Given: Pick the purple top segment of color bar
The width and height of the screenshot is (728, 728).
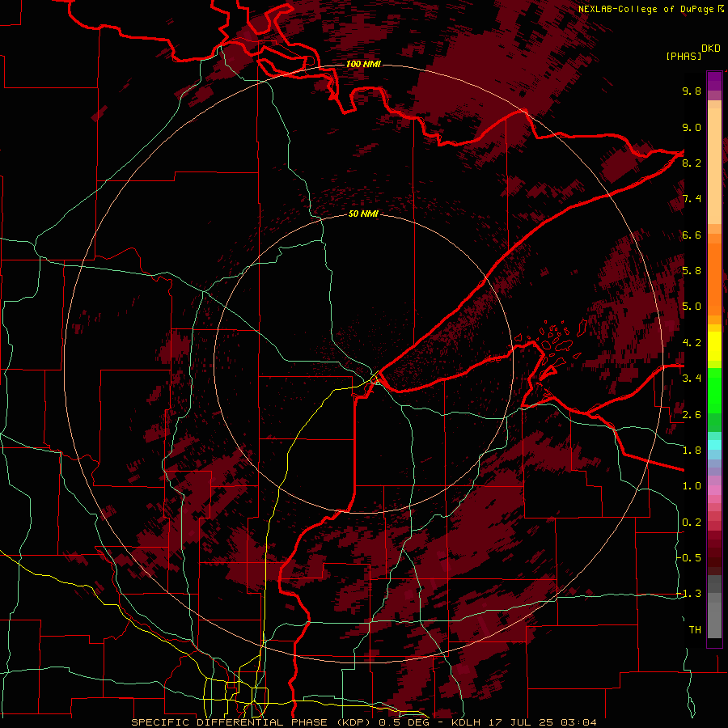Looking at the screenshot, I should pos(714,81).
